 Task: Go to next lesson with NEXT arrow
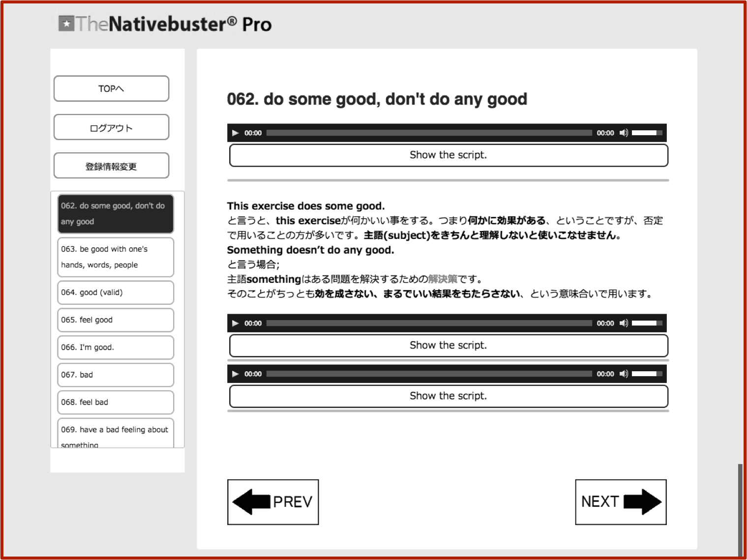pos(621,502)
